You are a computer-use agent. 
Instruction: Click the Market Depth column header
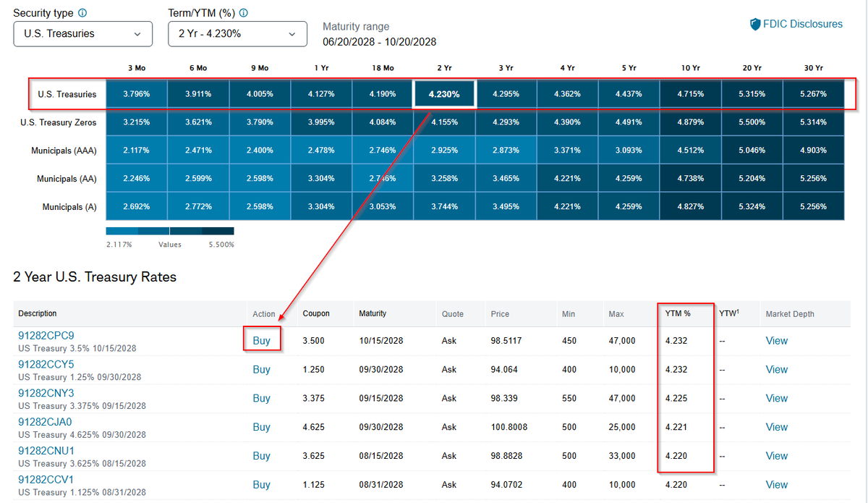point(790,314)
